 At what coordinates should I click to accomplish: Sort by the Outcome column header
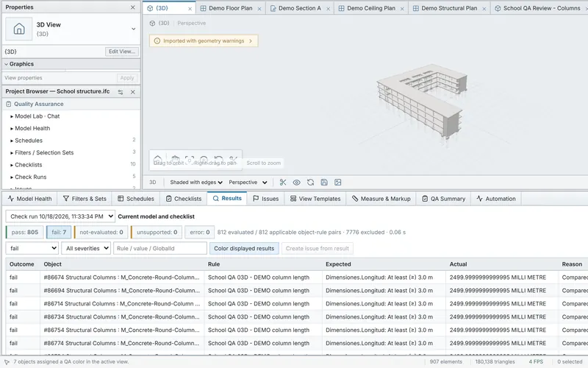pyautogui.click(x=22, y=264)
